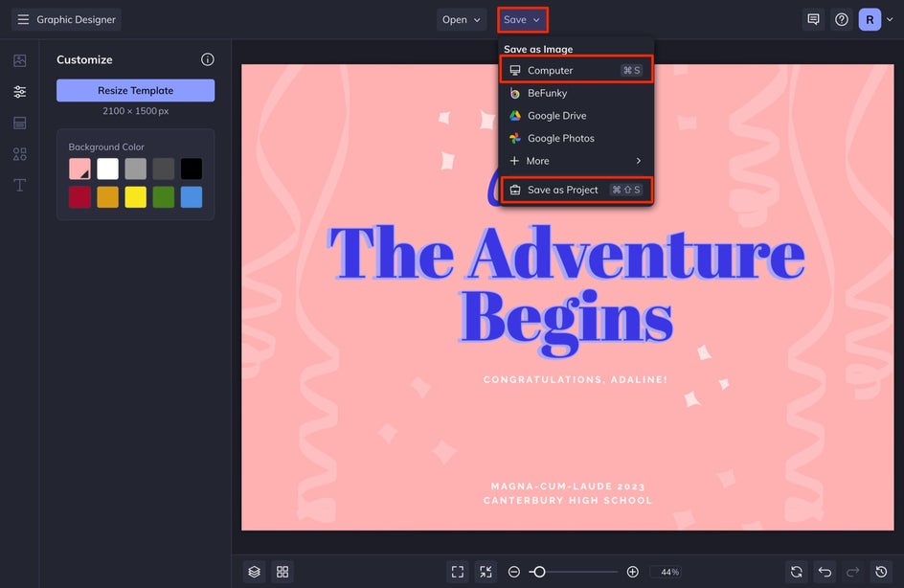
Task: Select the orange background color swatch
Action: click(x=108, y=196)
